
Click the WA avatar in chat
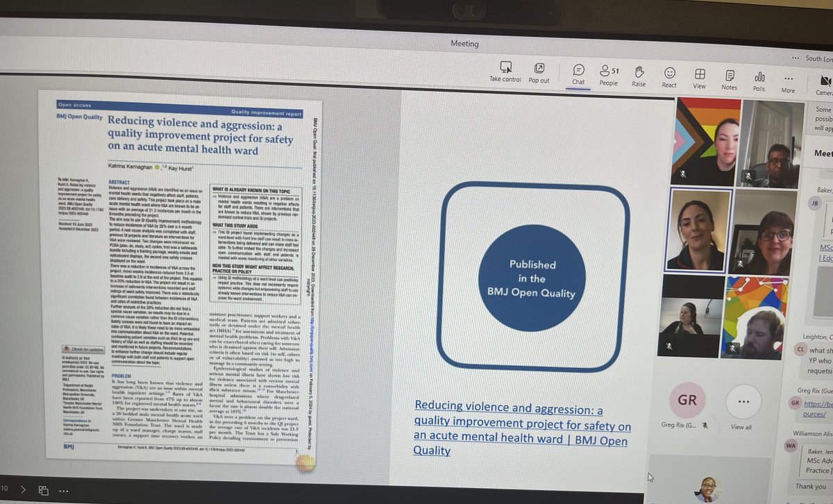790,446
